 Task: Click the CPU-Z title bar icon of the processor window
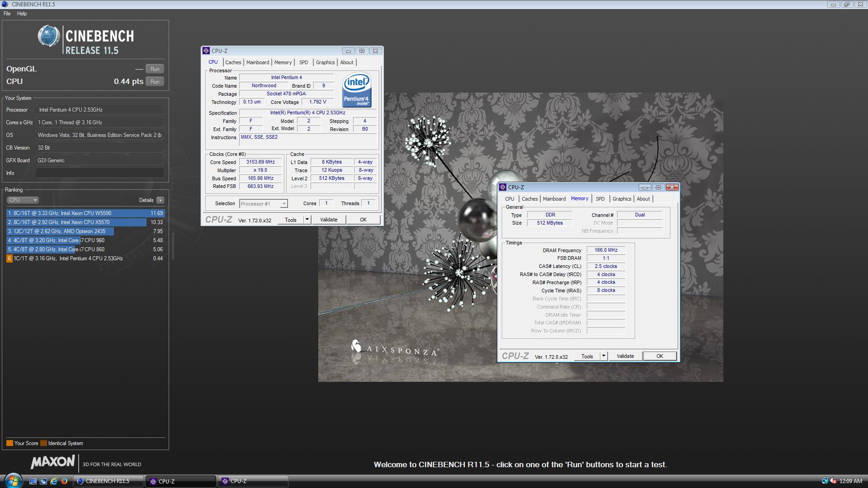pyautogui.click(x=206, y=51)
